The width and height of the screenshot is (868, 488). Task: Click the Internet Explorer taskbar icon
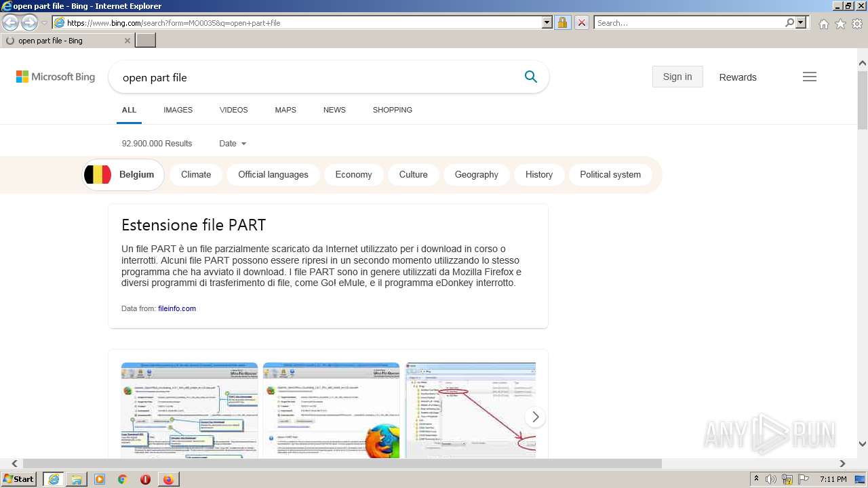pos(53,479)
